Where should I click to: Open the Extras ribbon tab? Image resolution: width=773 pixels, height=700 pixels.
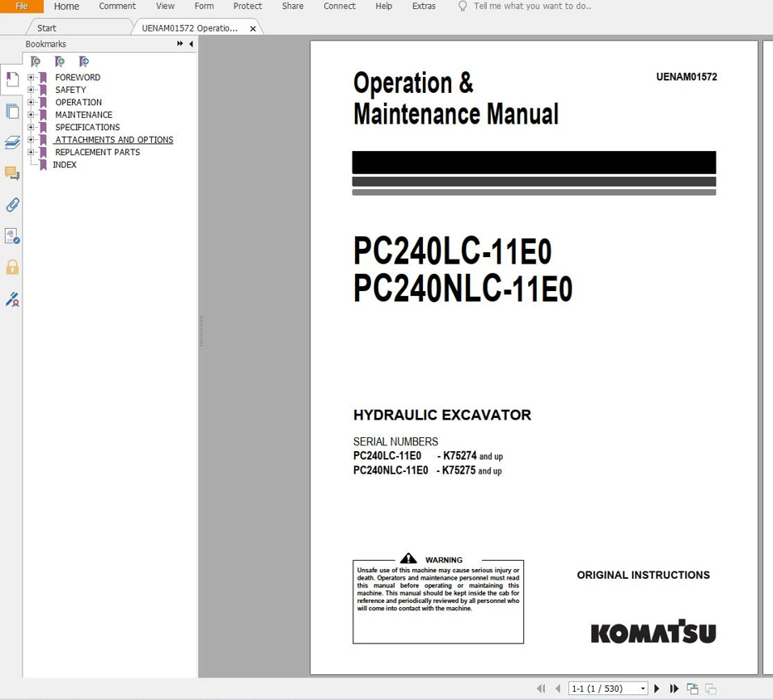424,7
